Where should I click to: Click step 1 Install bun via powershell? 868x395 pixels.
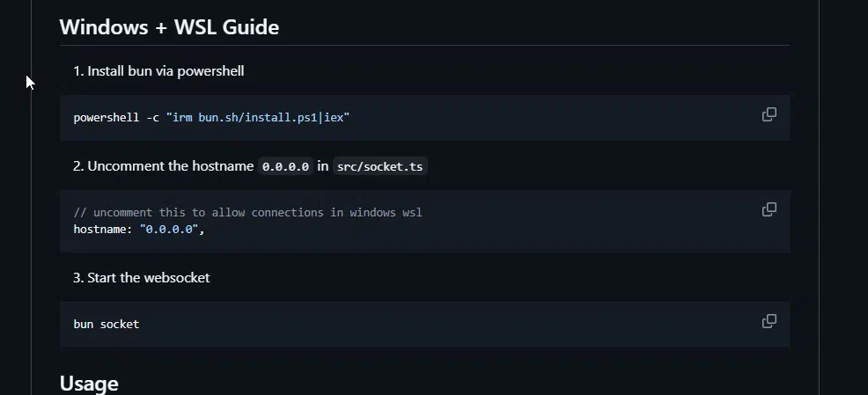(158, 71)
